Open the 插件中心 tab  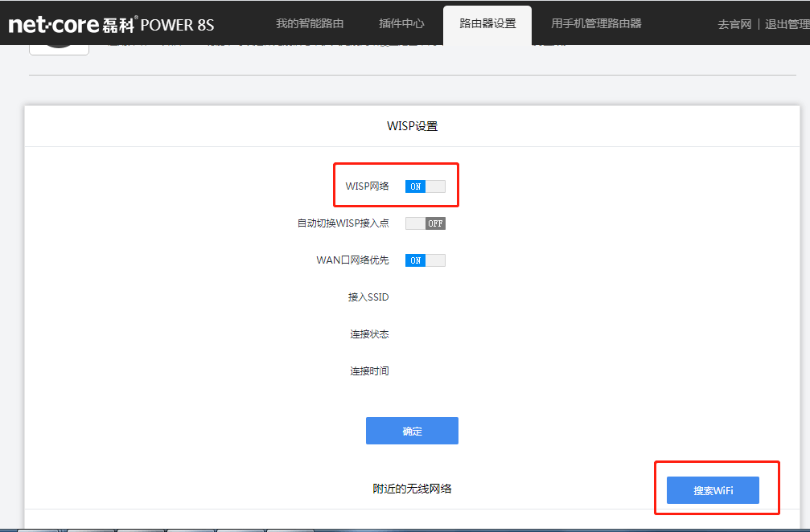(x=401, y=24)
